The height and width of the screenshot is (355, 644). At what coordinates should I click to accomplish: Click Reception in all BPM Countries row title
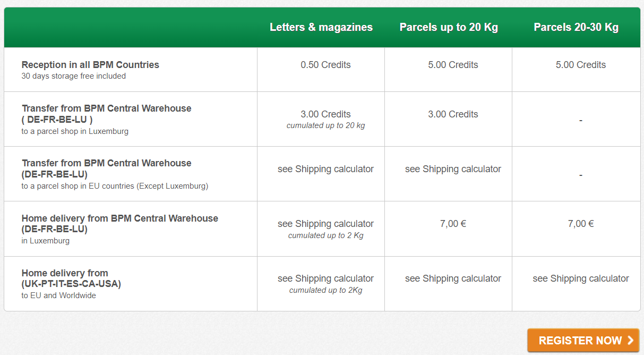[90, 65]
